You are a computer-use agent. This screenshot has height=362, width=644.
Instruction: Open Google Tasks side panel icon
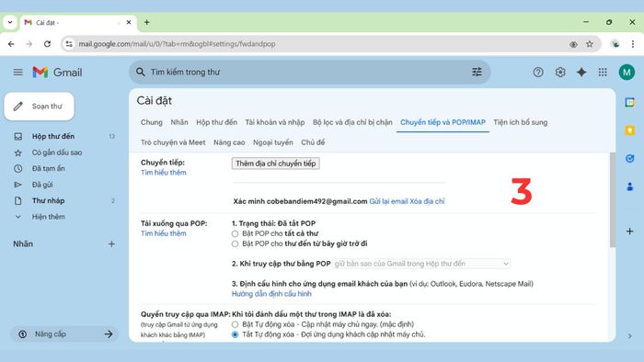[629, 158]
